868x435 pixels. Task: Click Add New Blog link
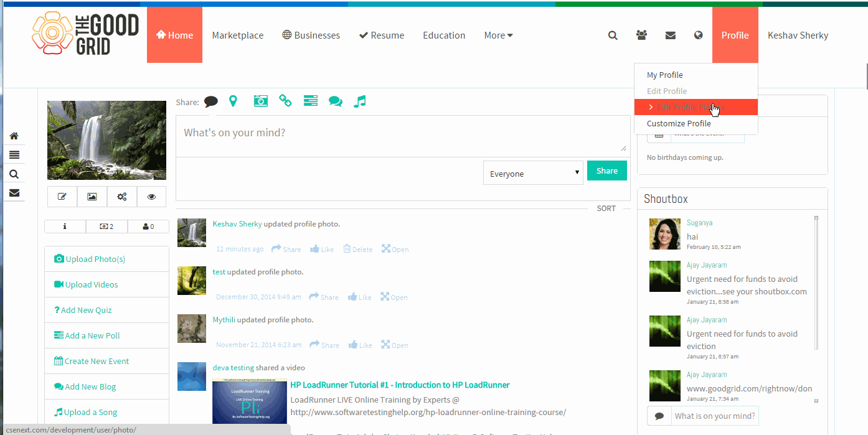pyautogui.click(x=85, y=386)
